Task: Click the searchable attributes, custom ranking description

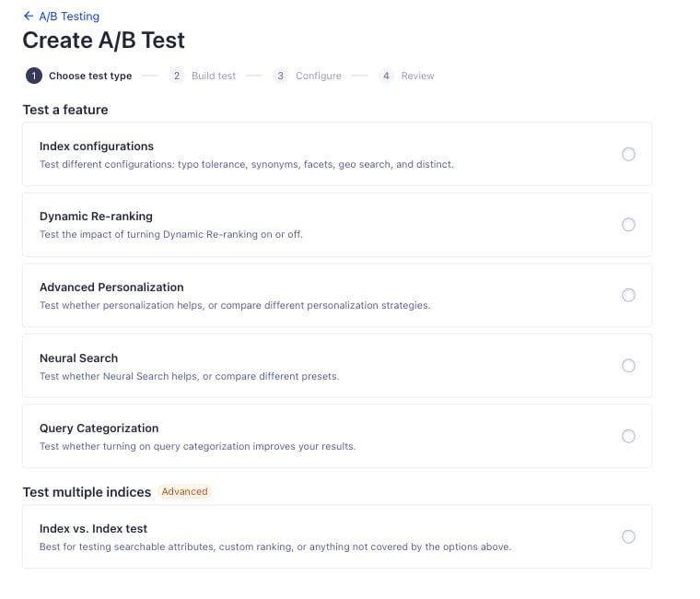Action: coord(275,546)
